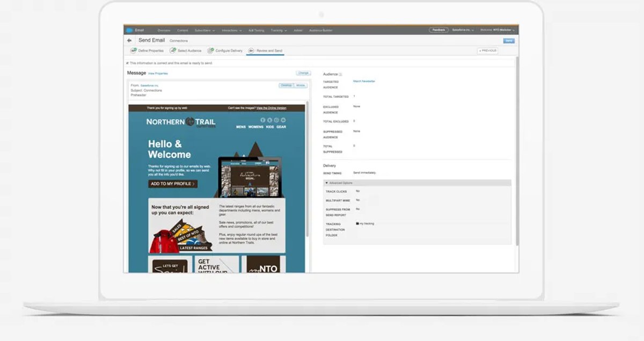
Task: Open the Content menu item
Action: (182, 30)
